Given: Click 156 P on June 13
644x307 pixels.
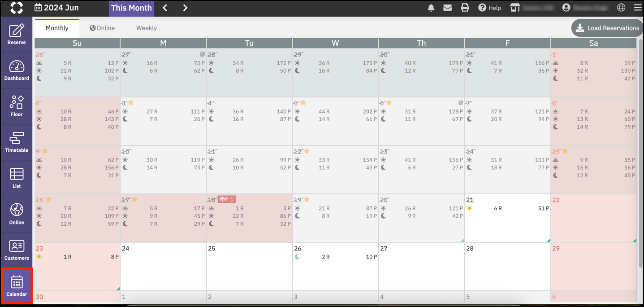Looking at the screenshot, I should [x=456, y=160].
